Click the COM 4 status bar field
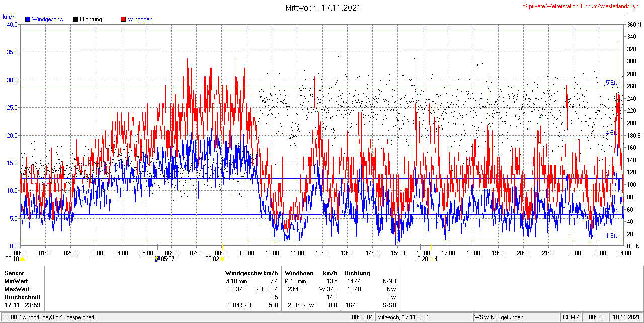644x323 pixels. tap(572, 317)
